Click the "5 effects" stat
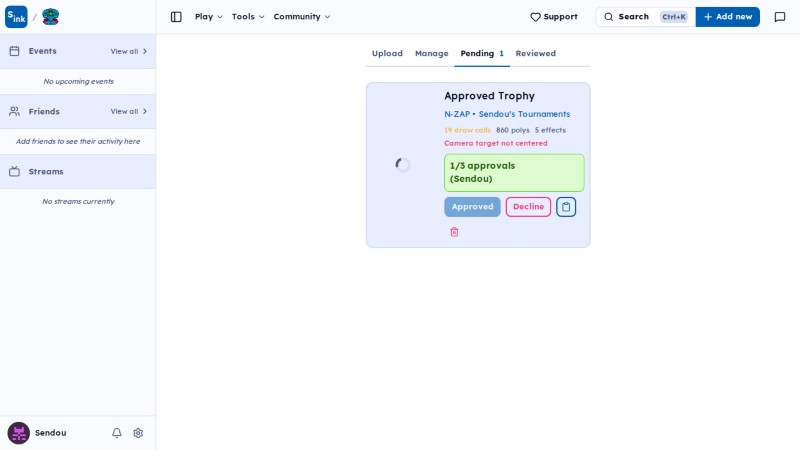 click(550, 130)
